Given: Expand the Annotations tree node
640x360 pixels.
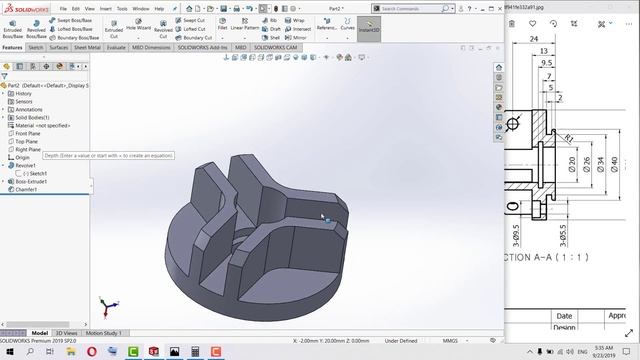Looking at the screenshot, I should point(3,109).
